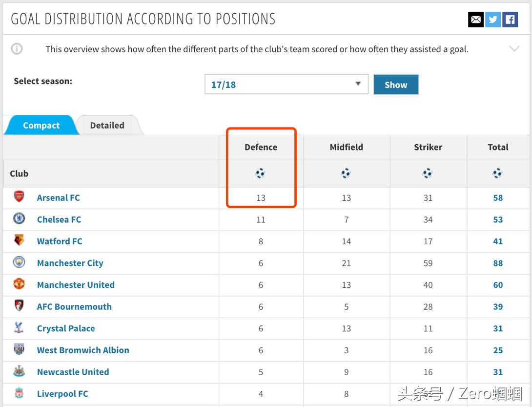Click the Manchester United club crest
Screen dimensions: 532x407
19,284
